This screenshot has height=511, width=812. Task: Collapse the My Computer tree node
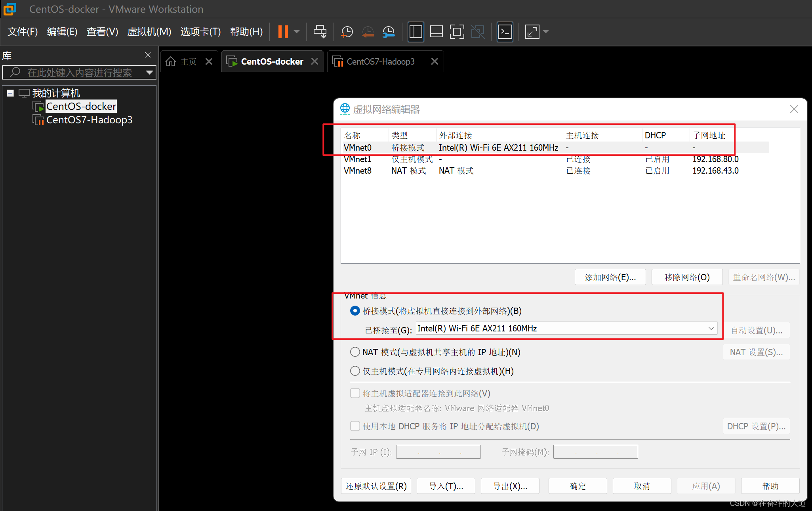coord(11,93)
